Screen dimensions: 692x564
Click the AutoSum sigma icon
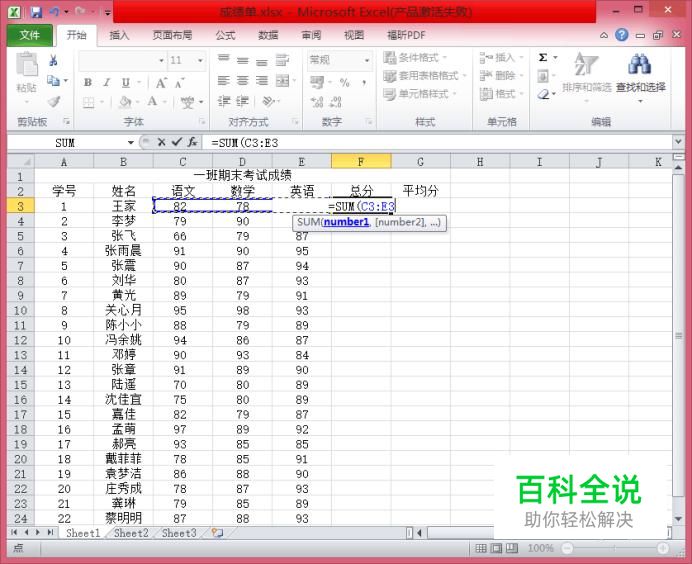[x=543, y=57]
